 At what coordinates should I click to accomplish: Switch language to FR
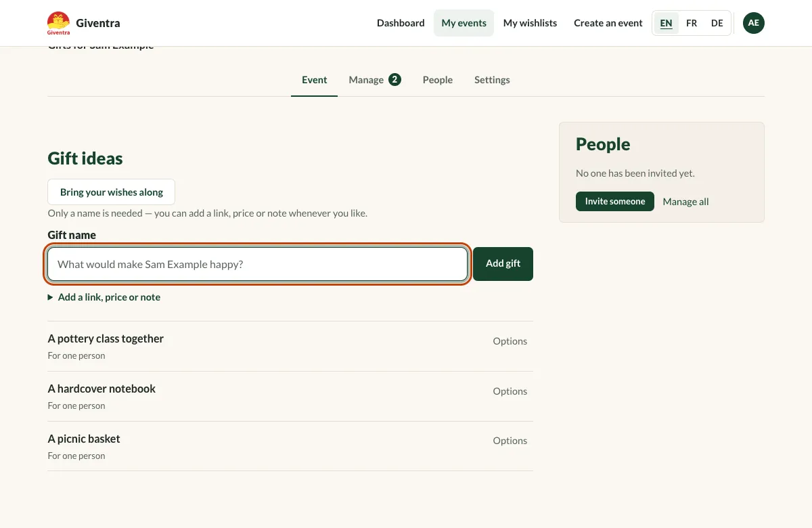tap(692, 23)
